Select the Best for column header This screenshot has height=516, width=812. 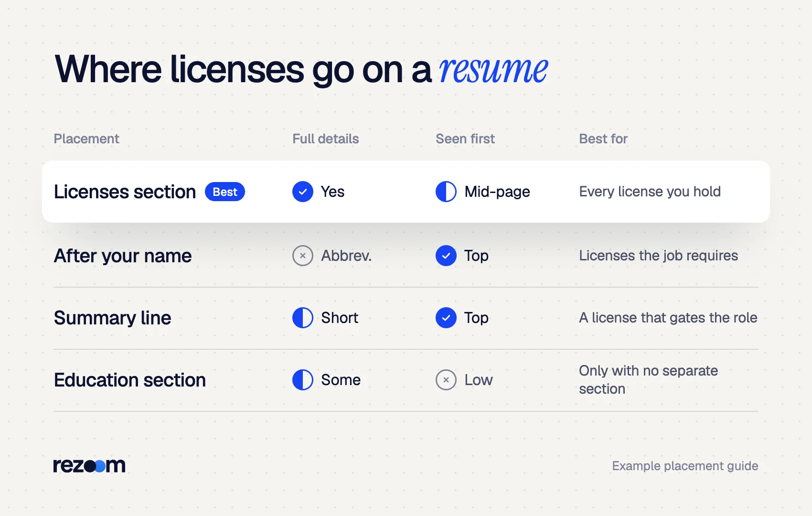pyautogui.click(x=603, y=139)
